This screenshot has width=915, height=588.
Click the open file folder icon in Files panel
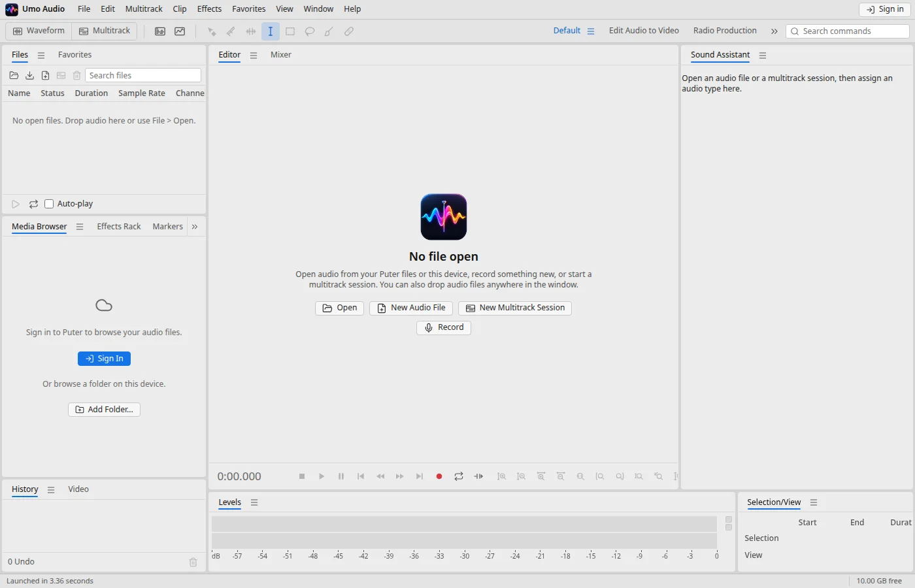pyautogui.click(x=14, y=76)
